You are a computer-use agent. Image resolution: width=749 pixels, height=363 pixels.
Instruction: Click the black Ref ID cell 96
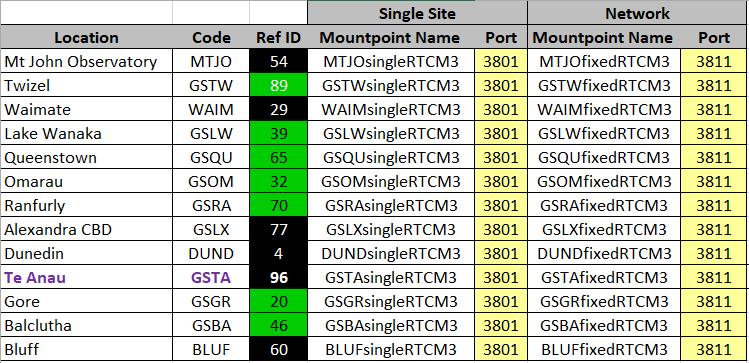(278, 277)
